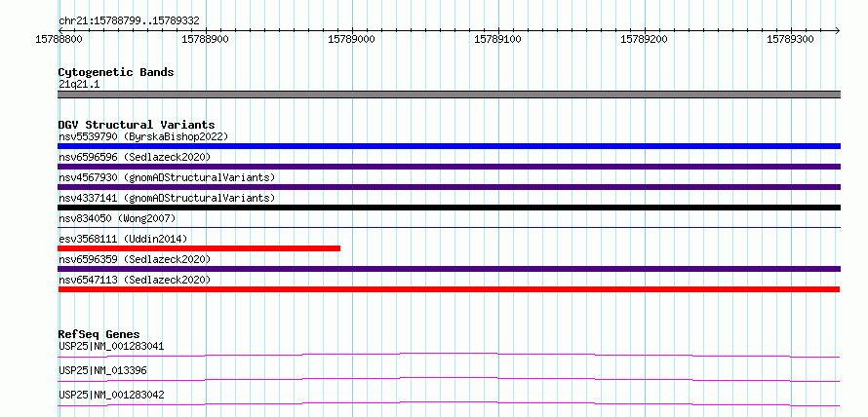Click the RefSeq Genes track title

pyautogui.click(x=99, y=334)
